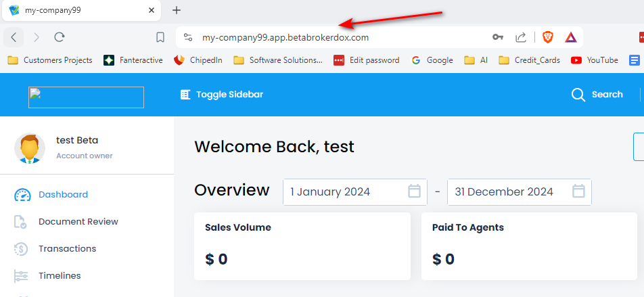Toggle Sidebar in the header

pyautogui.click(x=222, y=95)
